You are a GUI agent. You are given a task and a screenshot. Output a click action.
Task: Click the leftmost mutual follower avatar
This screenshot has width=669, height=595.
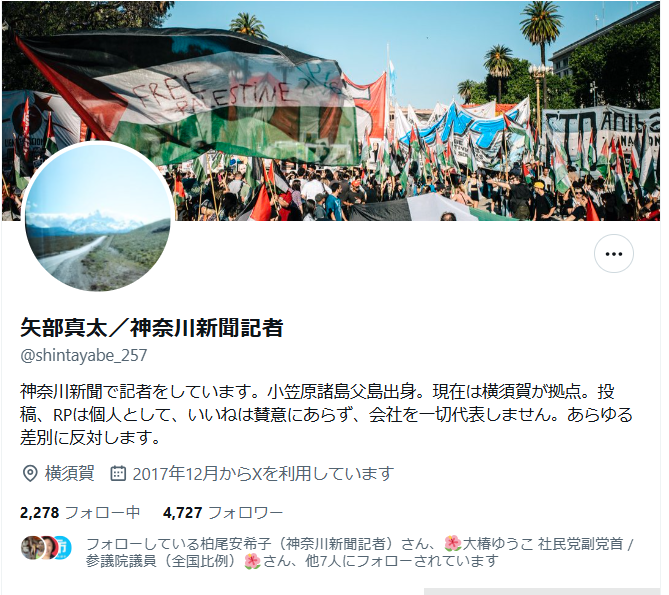[32, 548]
